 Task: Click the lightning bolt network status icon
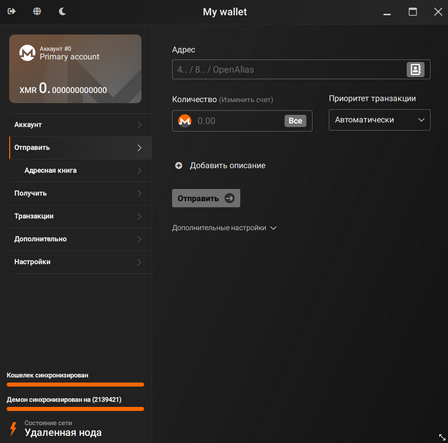coord(13,429)
